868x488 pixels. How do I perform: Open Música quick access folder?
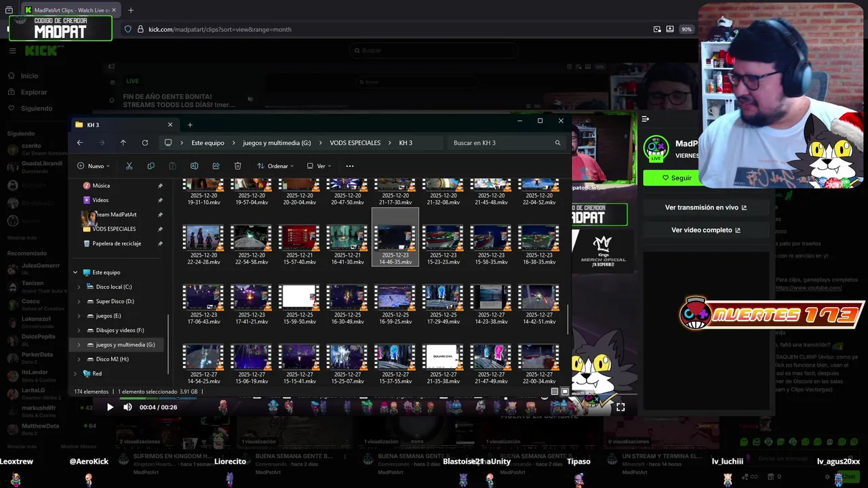[x=101, y=186]
